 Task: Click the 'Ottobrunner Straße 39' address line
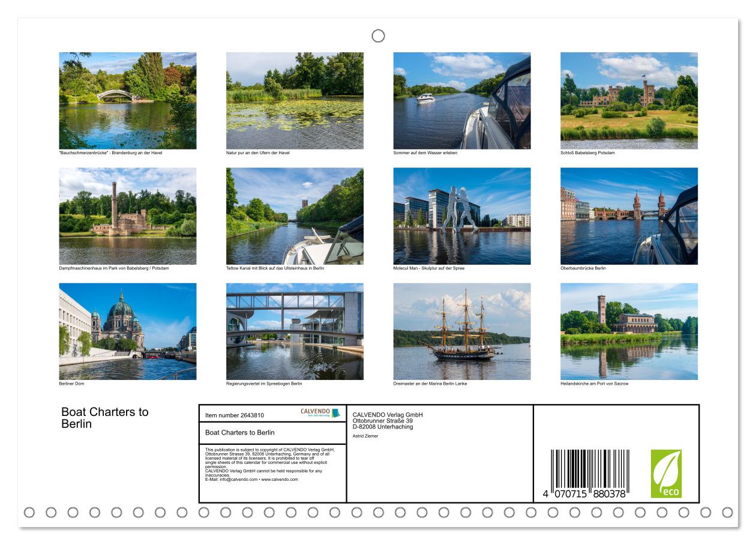pos(383,421)
